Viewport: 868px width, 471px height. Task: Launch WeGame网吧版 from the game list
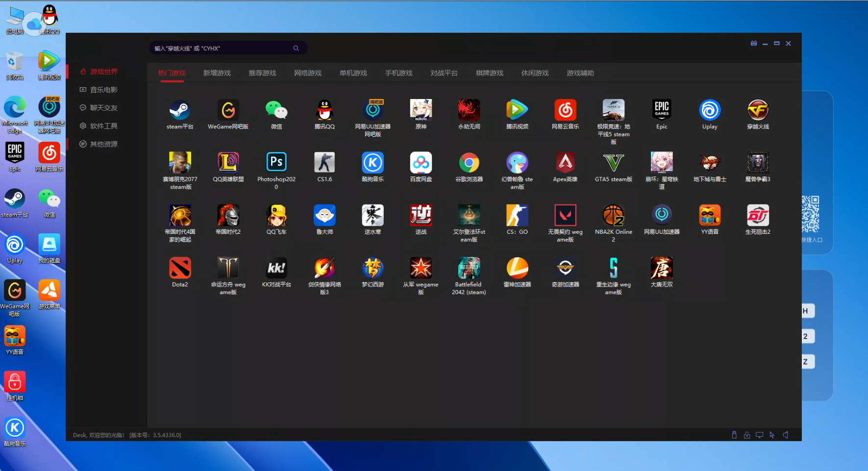point(228,110)
